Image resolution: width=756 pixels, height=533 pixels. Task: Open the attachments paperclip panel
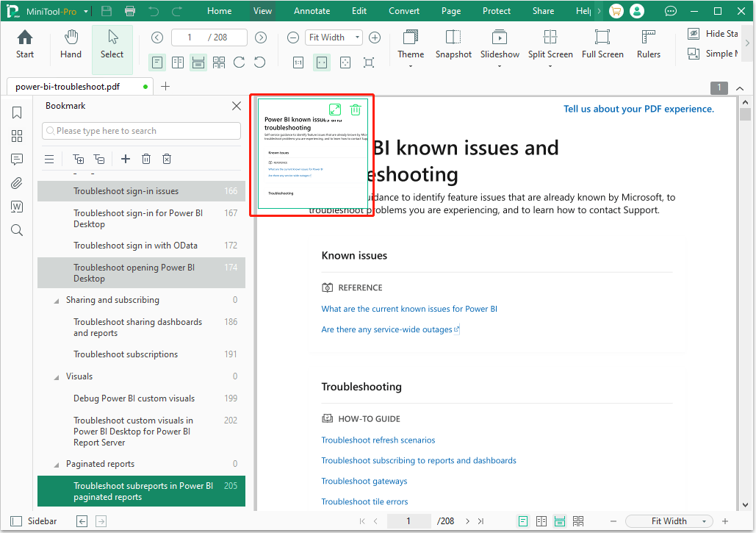[17, 183]
